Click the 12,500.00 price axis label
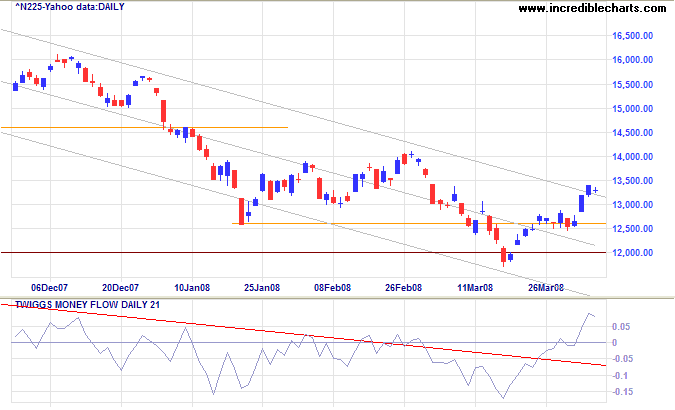The image size is (675, 410). point(632,229)
